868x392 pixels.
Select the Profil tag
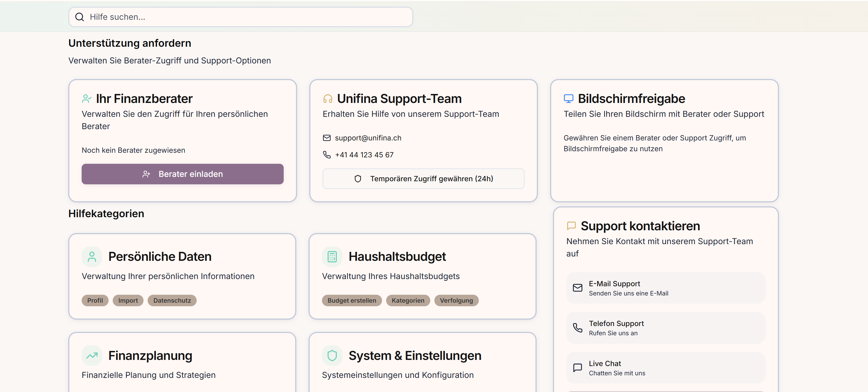point(95,300)
